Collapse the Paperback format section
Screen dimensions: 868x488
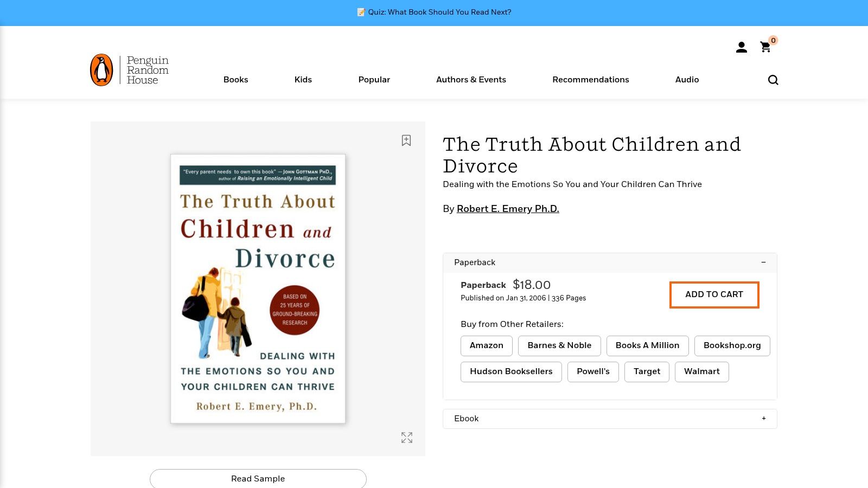click(x=610, y=262)
